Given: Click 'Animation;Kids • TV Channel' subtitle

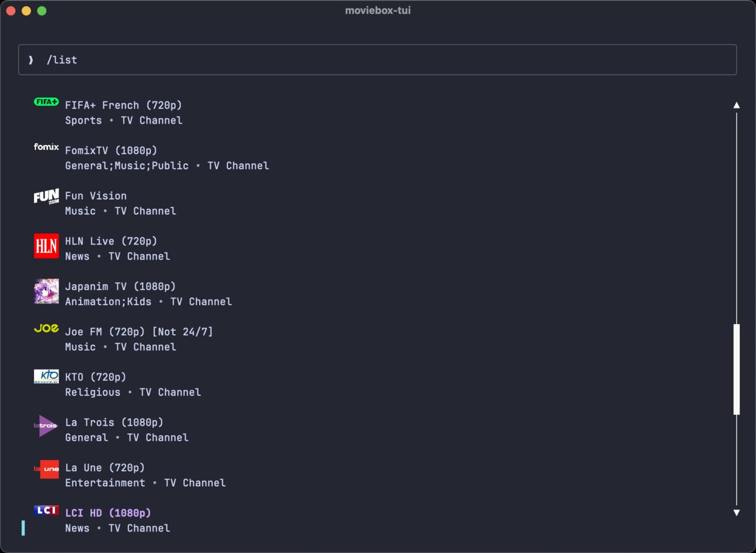Looking at the screenshot, I should point(149,302).
